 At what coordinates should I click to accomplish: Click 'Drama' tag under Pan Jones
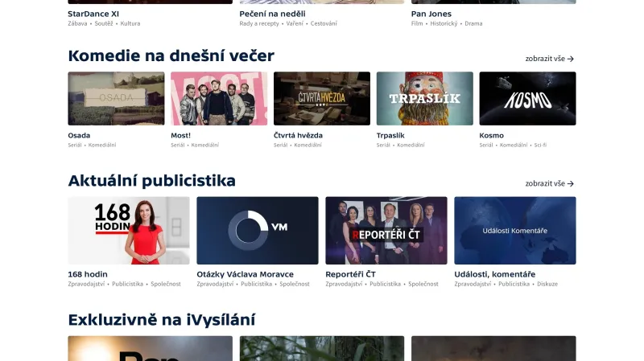[x=473, y=24]
